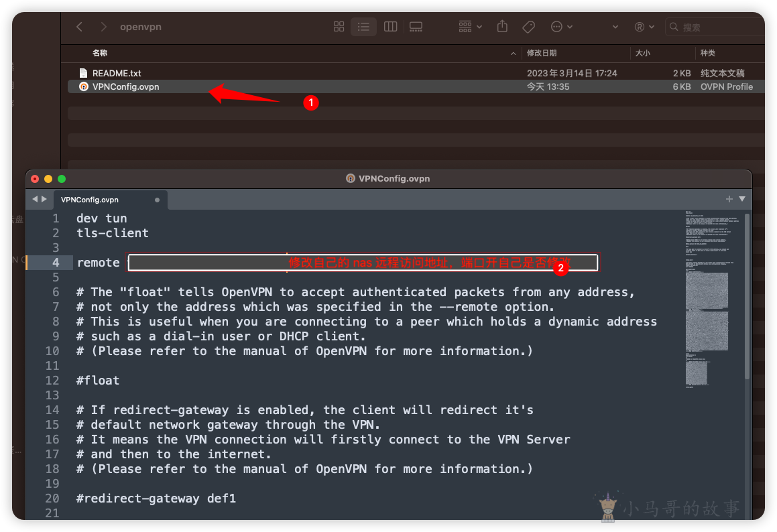Click the editor vertical scrollbar

click(x=748, y=296)
